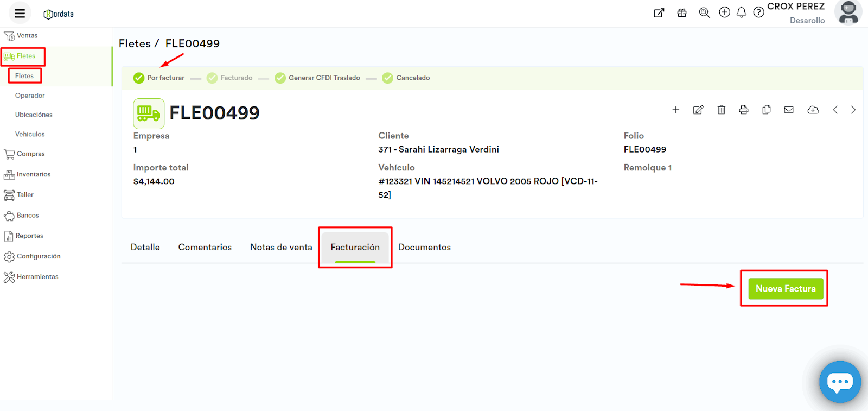
Task: Print FLE00499 using the printer icon
Action: point(744,110)
